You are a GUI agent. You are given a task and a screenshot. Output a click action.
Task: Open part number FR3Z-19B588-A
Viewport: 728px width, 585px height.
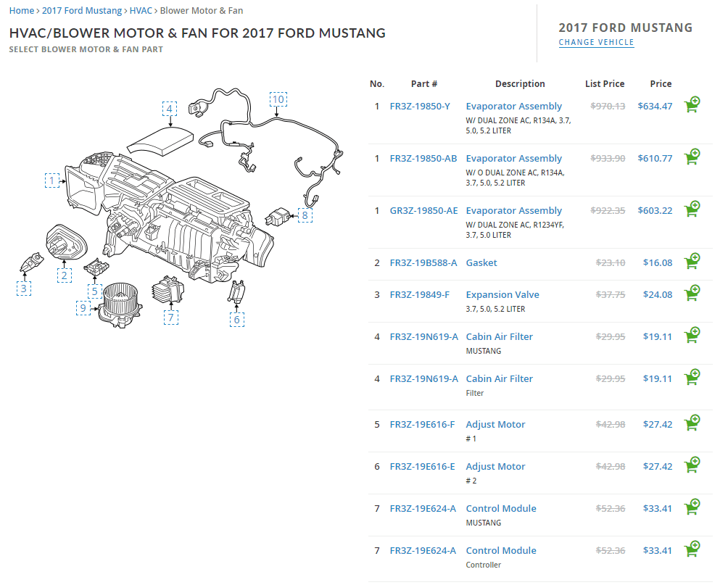coord(423,263)
